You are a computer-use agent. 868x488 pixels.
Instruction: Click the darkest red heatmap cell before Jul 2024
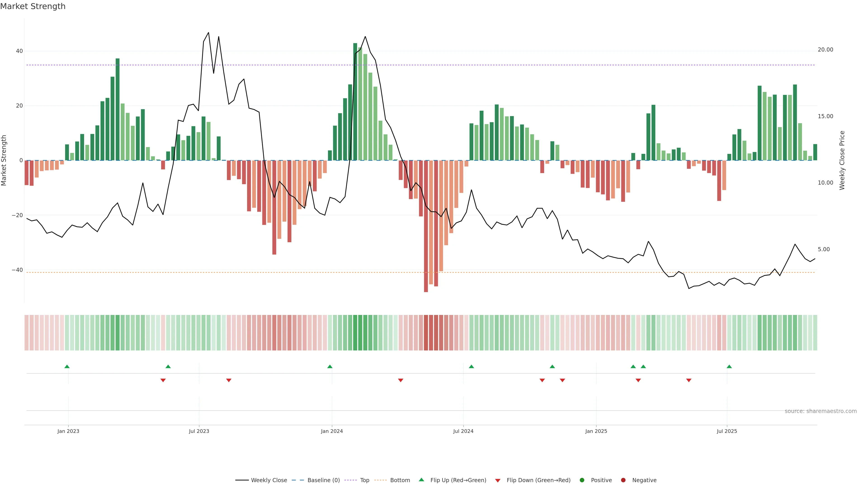pyautogui.click(x=426, y=333)
